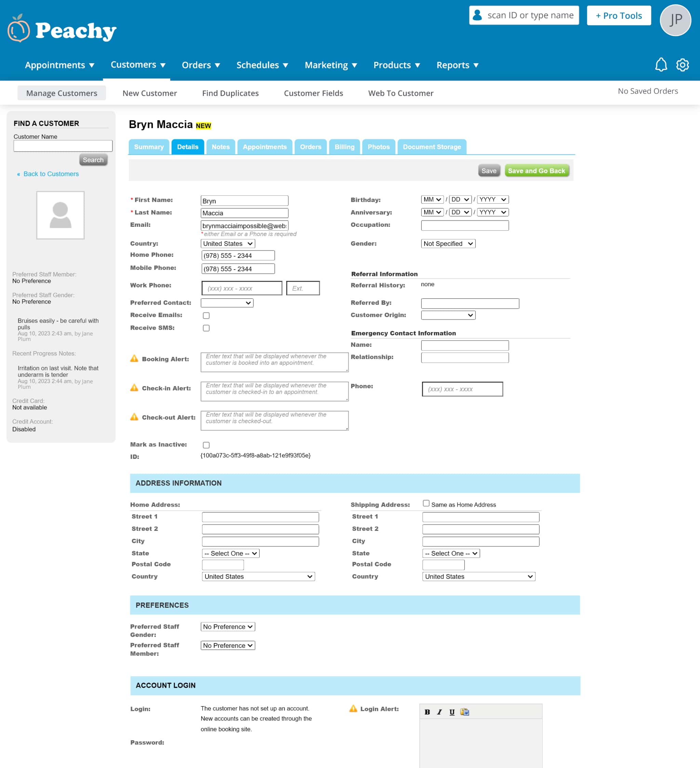Click the Peachy logo
This screenshot has height=768, width=700.
click(62, 29)
